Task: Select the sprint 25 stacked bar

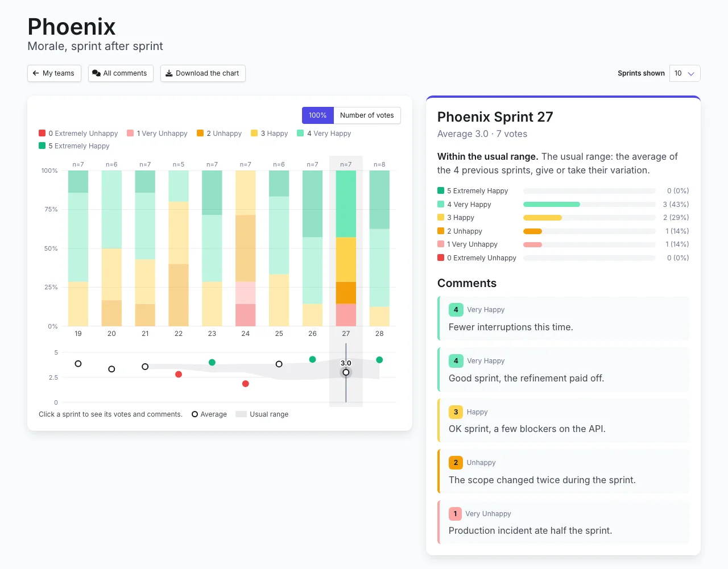Action: coord(279,248)
